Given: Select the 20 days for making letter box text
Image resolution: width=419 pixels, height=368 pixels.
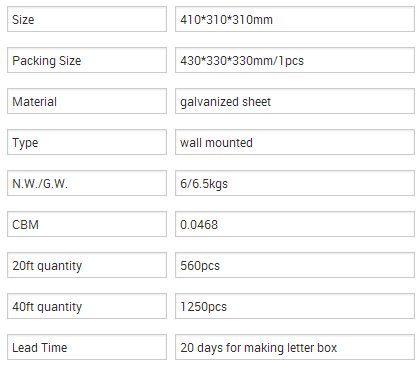Looking at the screenshot, I should 259,348.
